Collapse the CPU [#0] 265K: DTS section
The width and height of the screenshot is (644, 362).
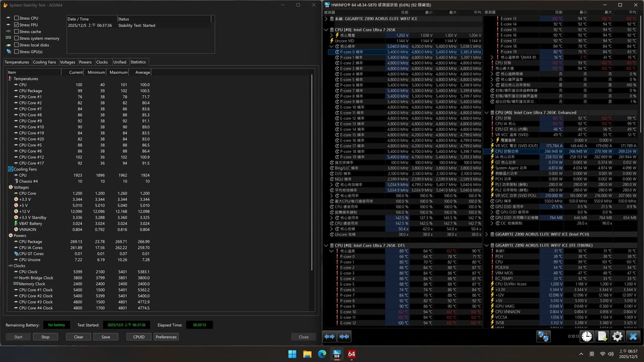coord(326,245)
